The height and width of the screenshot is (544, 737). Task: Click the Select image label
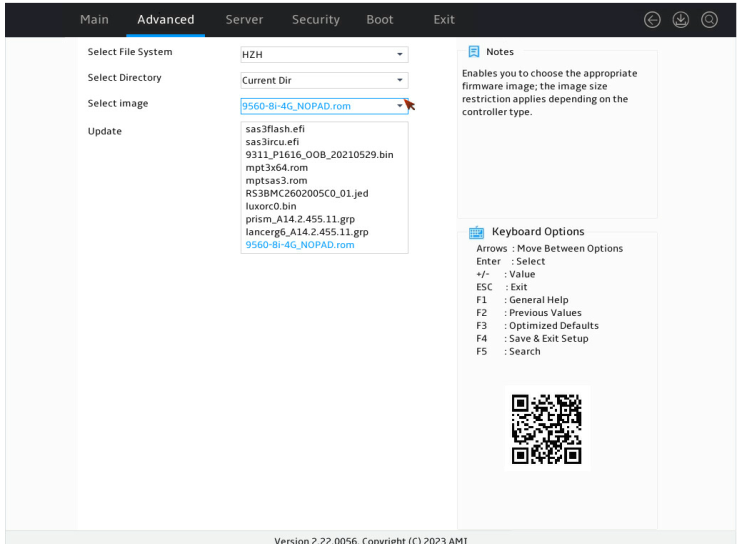click(118, 103)
